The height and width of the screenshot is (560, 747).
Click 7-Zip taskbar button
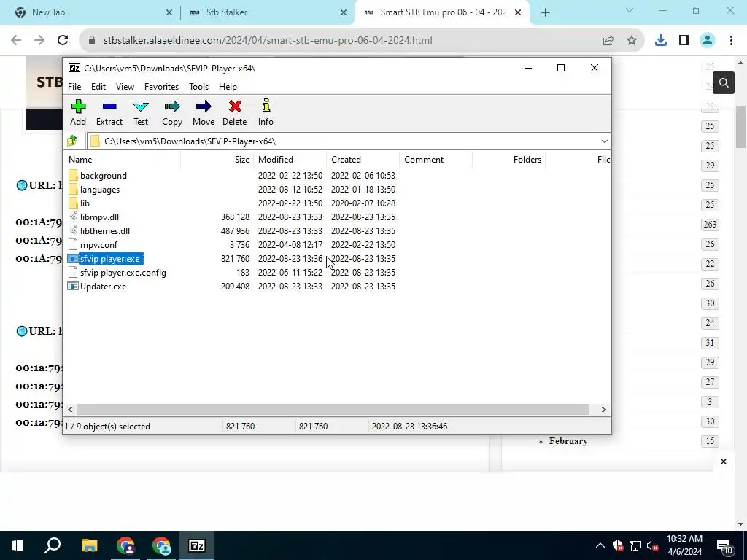(x=197, y=545)
